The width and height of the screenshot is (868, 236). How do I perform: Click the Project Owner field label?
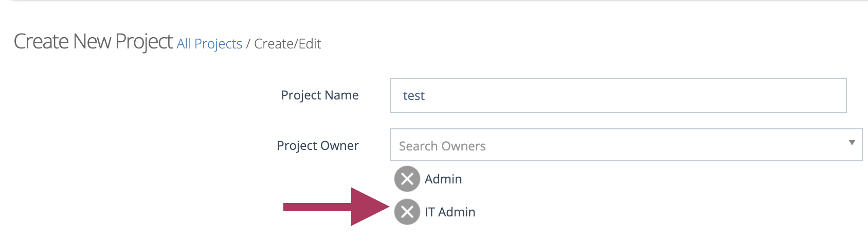[x=318, y=146]
